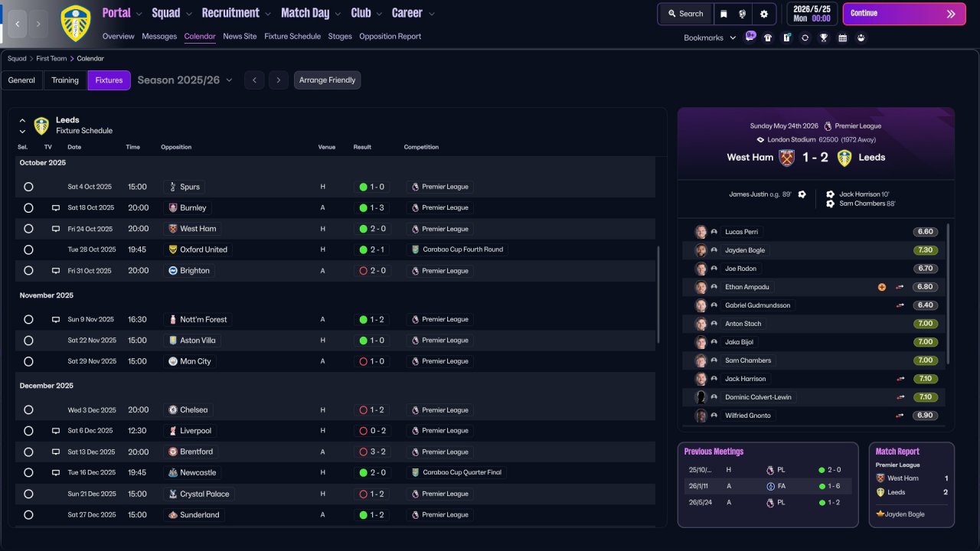Open the News Site sub-menu item
This screenshot has width=980, height=551.
[240, 36]
